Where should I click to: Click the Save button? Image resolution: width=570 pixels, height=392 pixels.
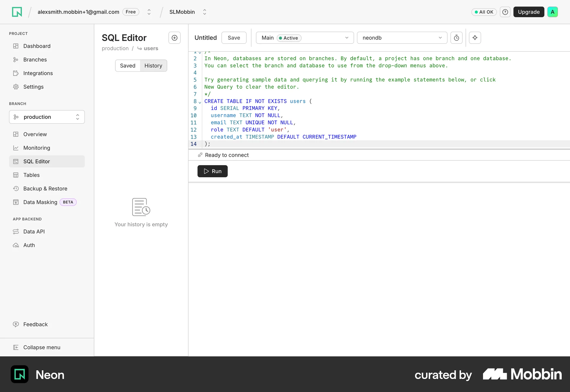(x=234, y=38)
